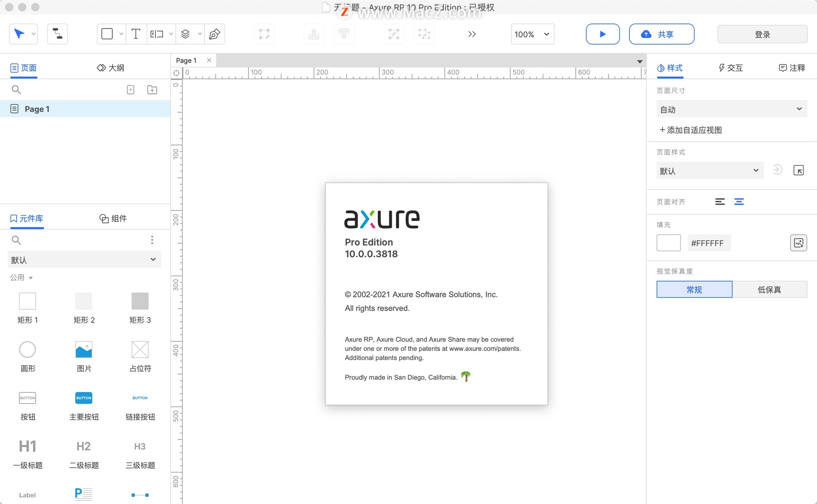Open library options three-dot menu
This screenshot has width=817, height=504.
(152, 240)
